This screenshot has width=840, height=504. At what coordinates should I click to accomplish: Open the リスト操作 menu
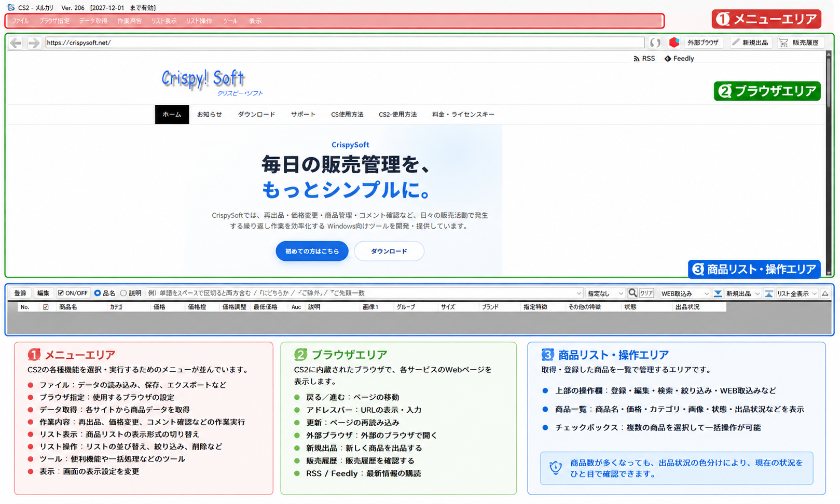(199, 21)
